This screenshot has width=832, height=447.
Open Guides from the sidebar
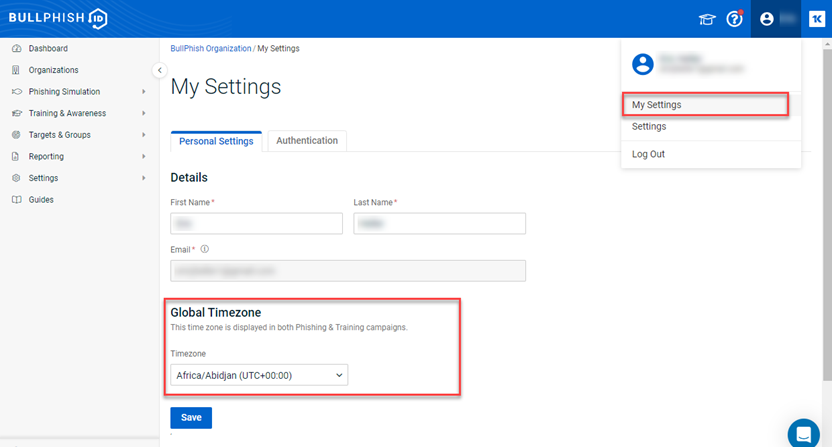pyautogui.click(x=41, y=200)
